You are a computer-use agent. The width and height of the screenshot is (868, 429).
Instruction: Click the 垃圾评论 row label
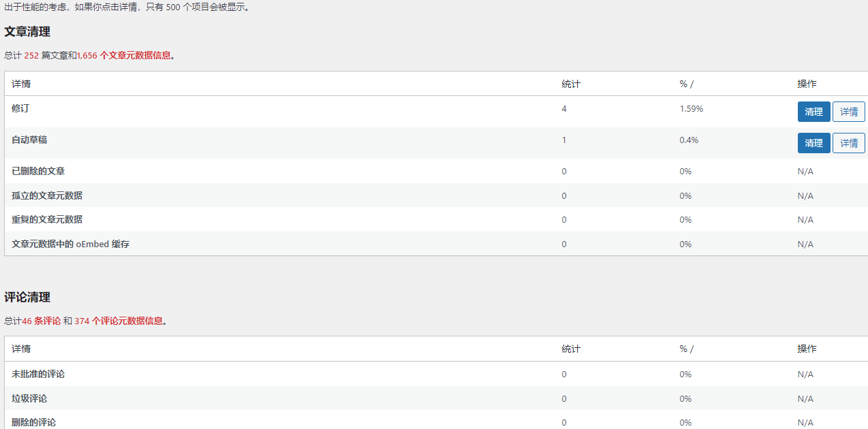(x=29, y=398)
